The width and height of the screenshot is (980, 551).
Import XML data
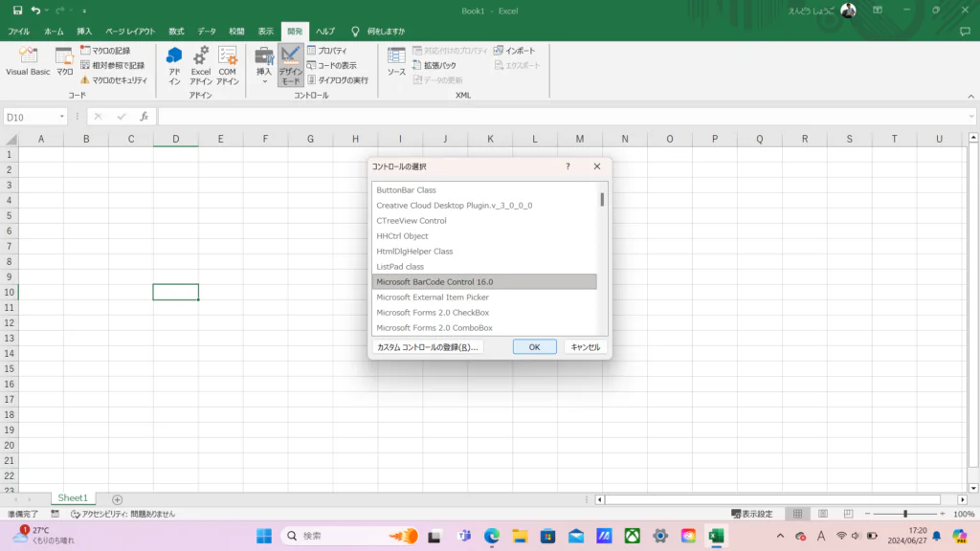[x=514, y=51]
